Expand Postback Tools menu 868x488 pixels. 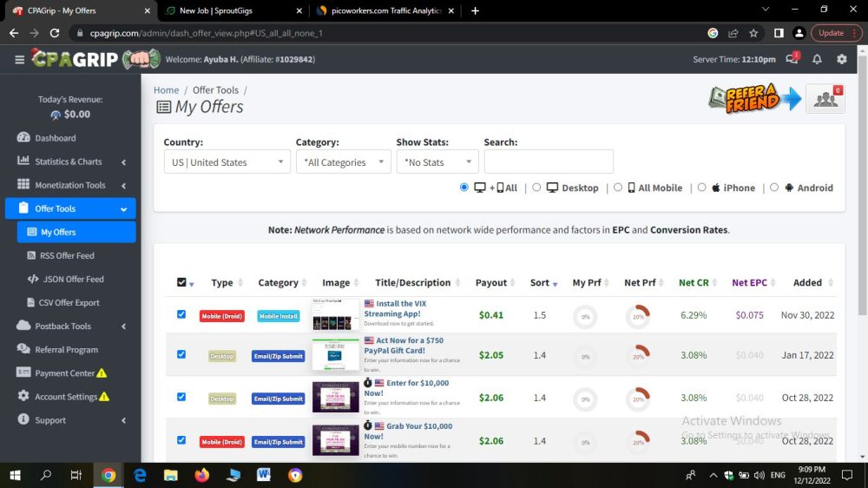(x=70, y=326)
